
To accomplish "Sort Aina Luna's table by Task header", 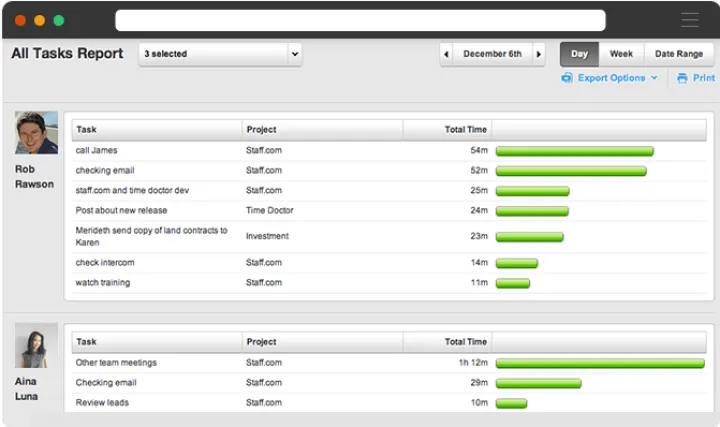I will pos(157,342).
